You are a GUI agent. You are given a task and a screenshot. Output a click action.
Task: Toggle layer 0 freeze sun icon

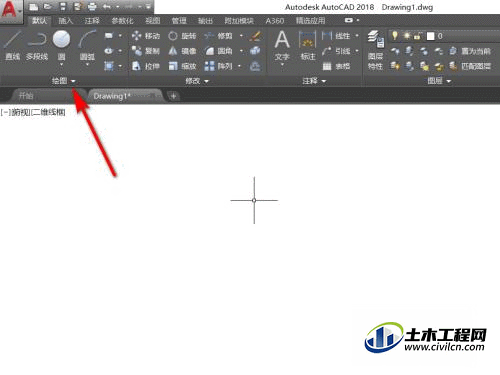click(x=407, y=36)
